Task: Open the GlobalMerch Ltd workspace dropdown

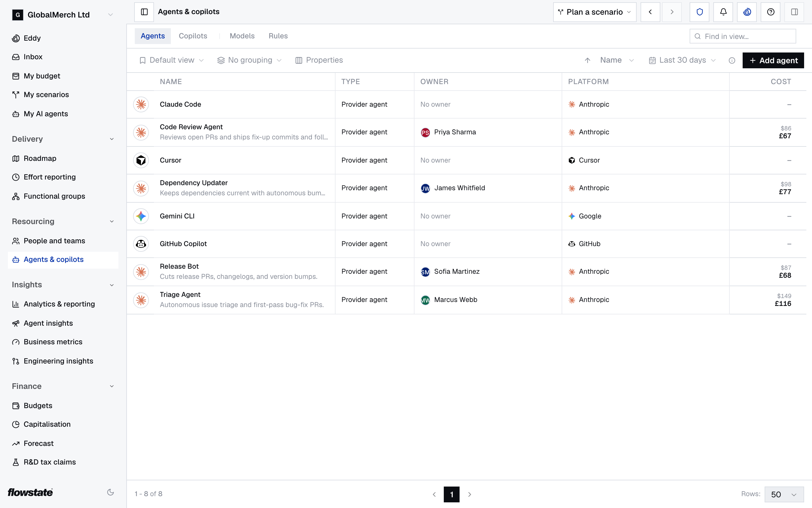Action: [63, 15]
